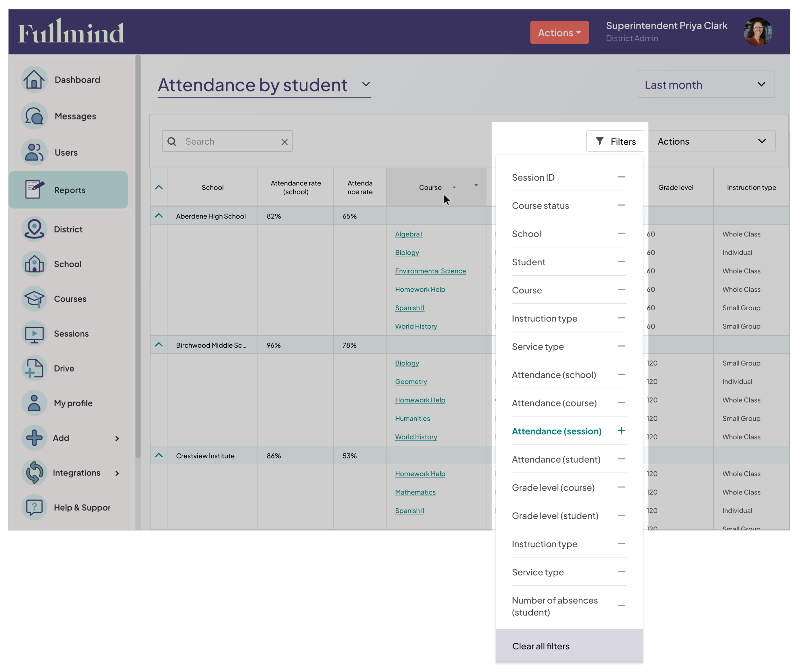
Task: Open Courses graduation cap icon
Action: coord(34,299)
